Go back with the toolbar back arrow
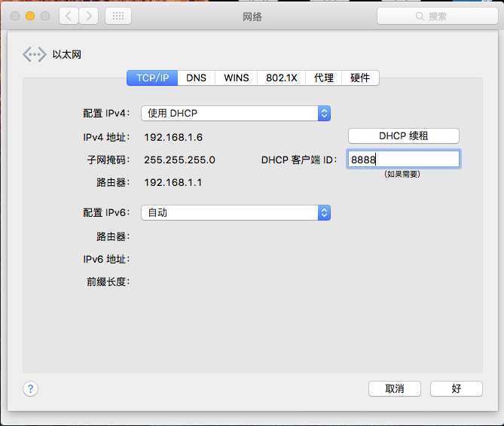Image resolution: width=504 pixels, height=426 pixels. 69,16
